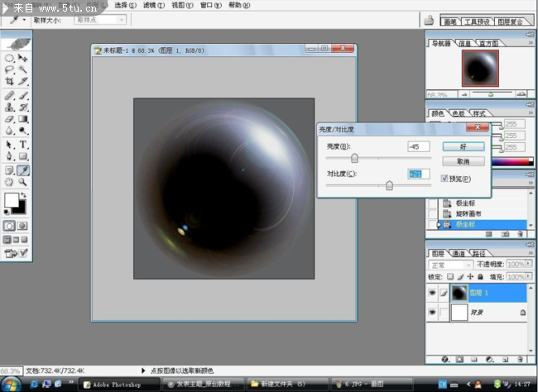The width and height of the screenshot is (538, 392).
Task: Open the 滤镜 (Filter) menu
Action: [149, 5]
